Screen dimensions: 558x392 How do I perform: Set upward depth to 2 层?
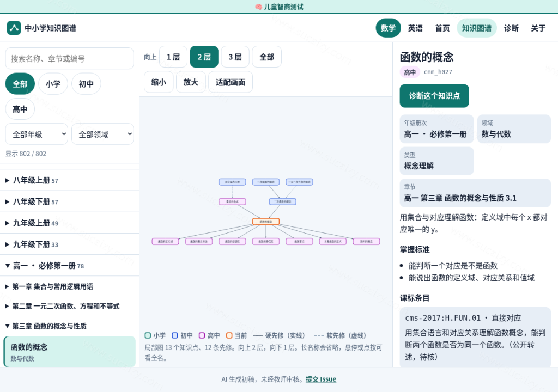pos(204,57)
